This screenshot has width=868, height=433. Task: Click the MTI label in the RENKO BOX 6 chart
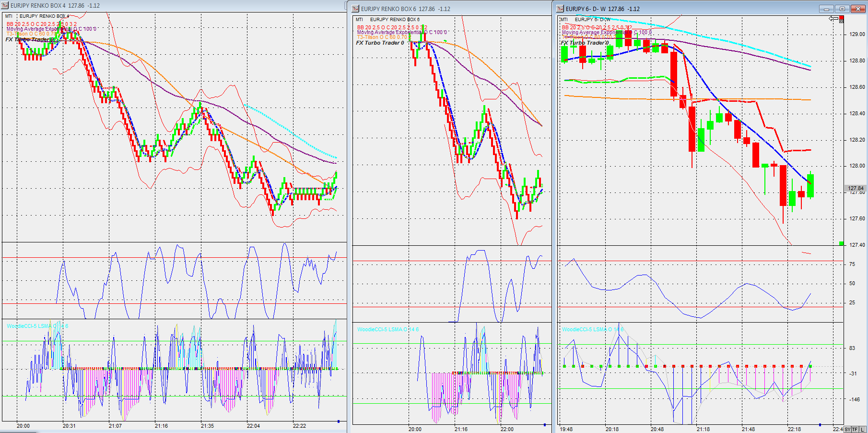pyautogui.click(x=359, y=20)
